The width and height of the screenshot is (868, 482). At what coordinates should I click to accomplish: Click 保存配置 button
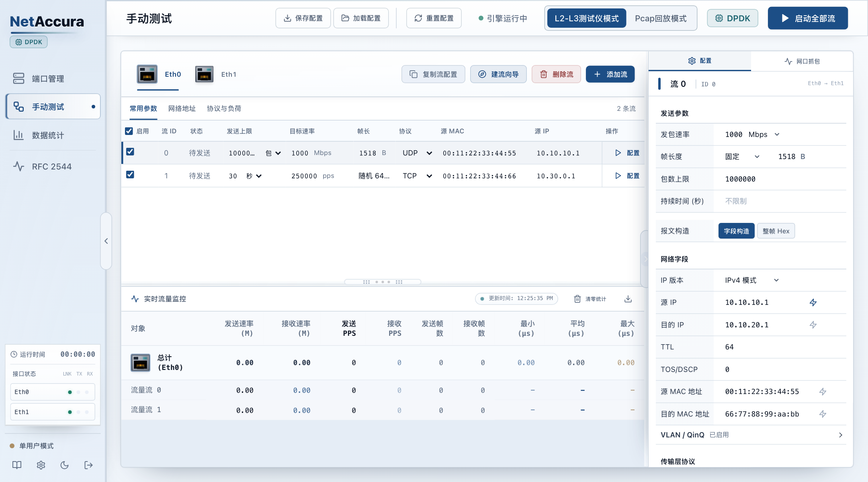[303, 18]
